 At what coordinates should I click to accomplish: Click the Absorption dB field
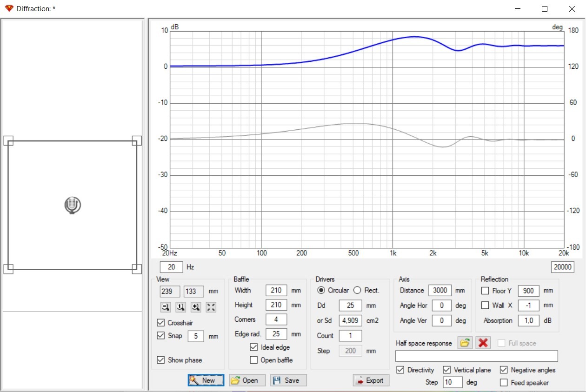[529, 320]
